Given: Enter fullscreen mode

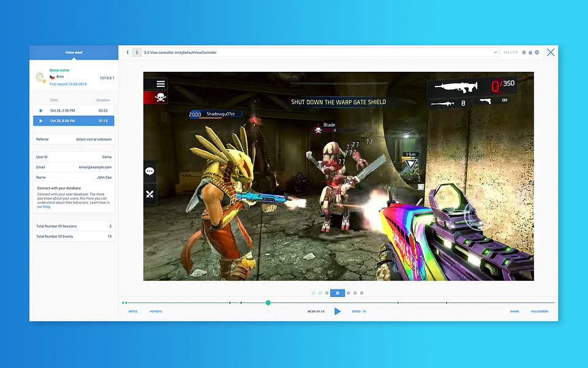Looking at the screenshot, I should tap(540, 312).
